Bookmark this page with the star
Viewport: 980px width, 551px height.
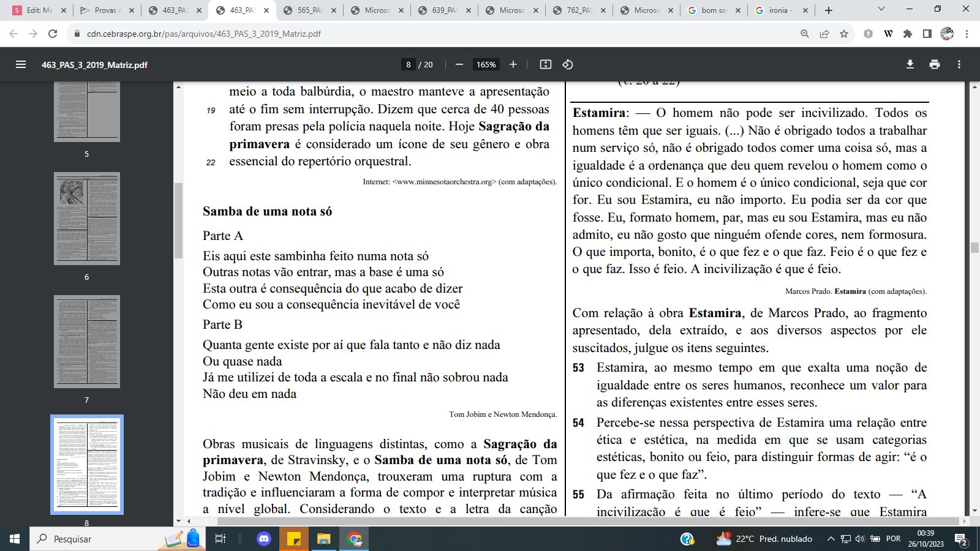pyautogui.click(x=844, y=34)
